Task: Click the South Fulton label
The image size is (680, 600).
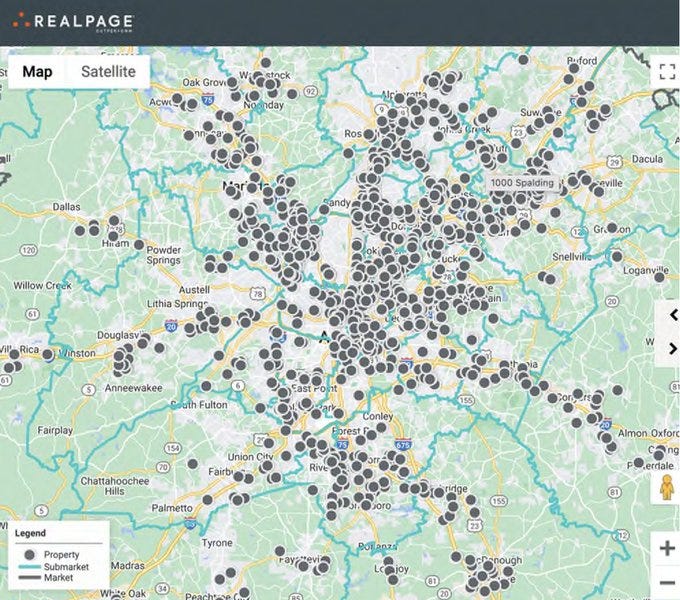Action: pyautogui.click(x=199, y=405)
